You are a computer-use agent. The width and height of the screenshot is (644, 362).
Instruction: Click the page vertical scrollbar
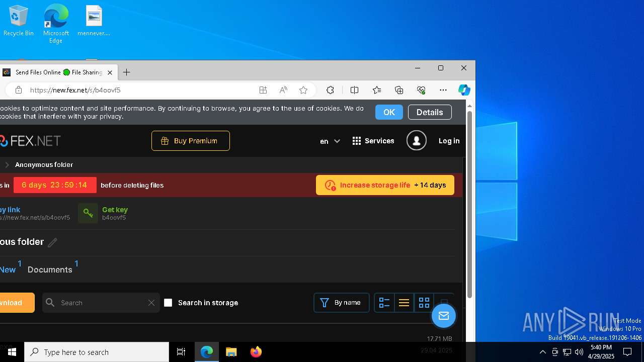coord(469,204)
